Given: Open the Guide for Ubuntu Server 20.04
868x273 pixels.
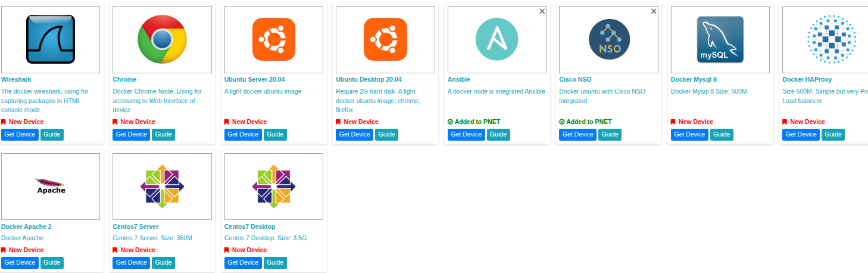Looking at the screenshot, I should click(275, 134).
